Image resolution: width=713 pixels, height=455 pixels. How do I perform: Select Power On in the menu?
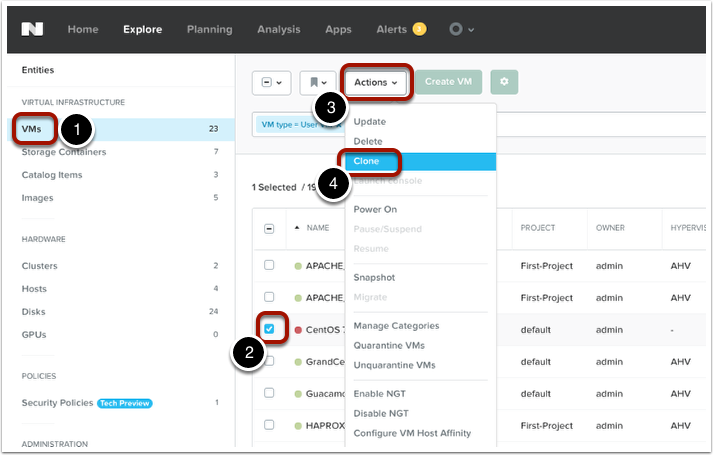(x=375, y=209)
